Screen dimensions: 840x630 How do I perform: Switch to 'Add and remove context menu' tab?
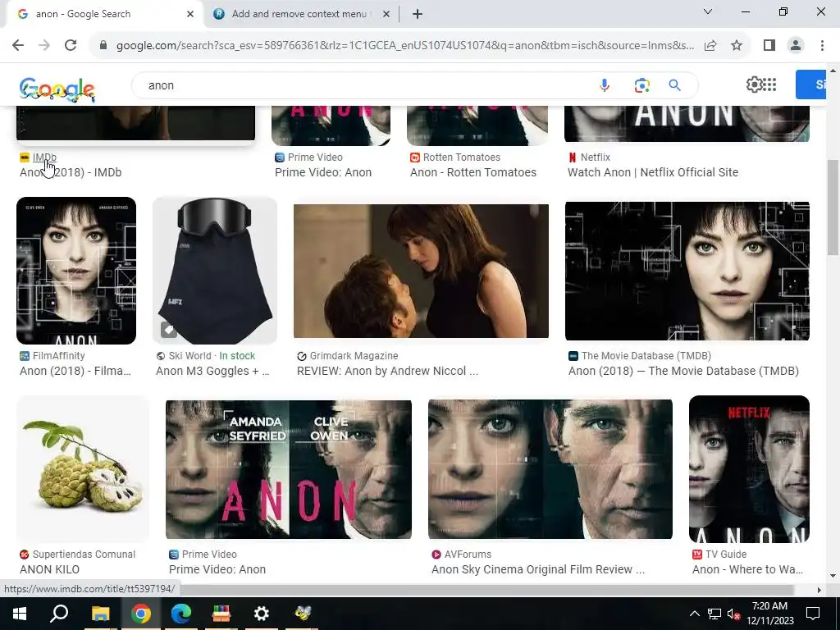(302, 14)
